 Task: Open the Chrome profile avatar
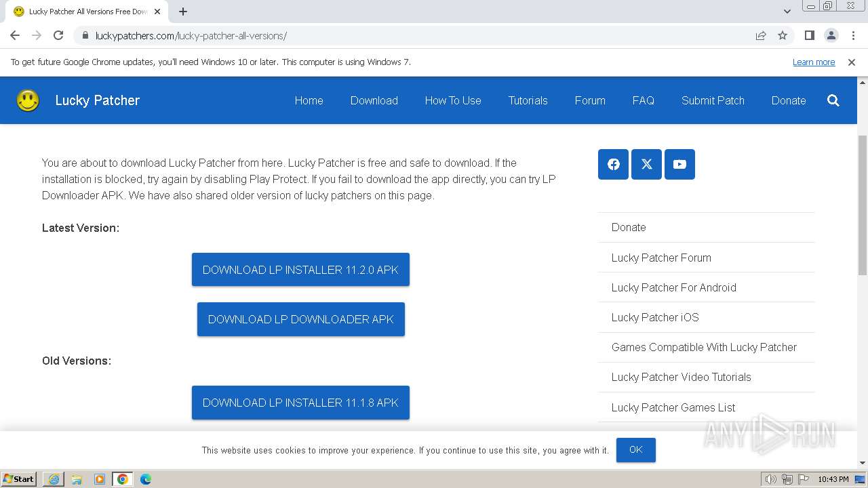coord(831,35)
